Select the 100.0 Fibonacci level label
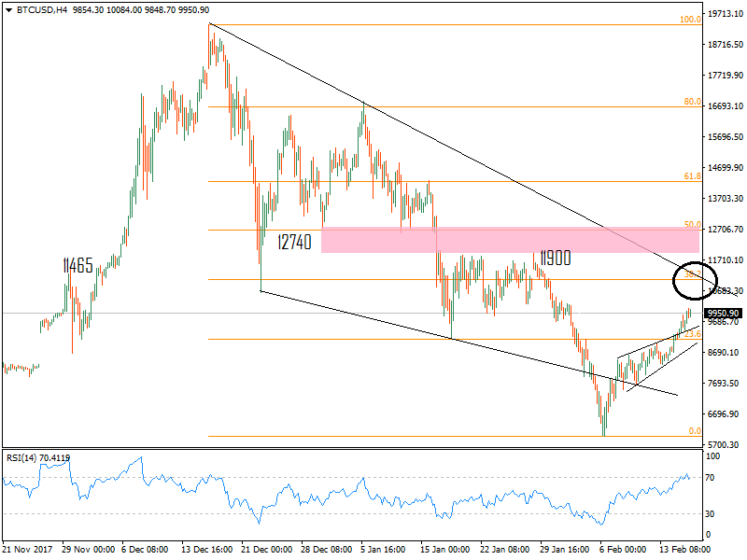The width and height of the screenshot is (747, 560). 690,20
